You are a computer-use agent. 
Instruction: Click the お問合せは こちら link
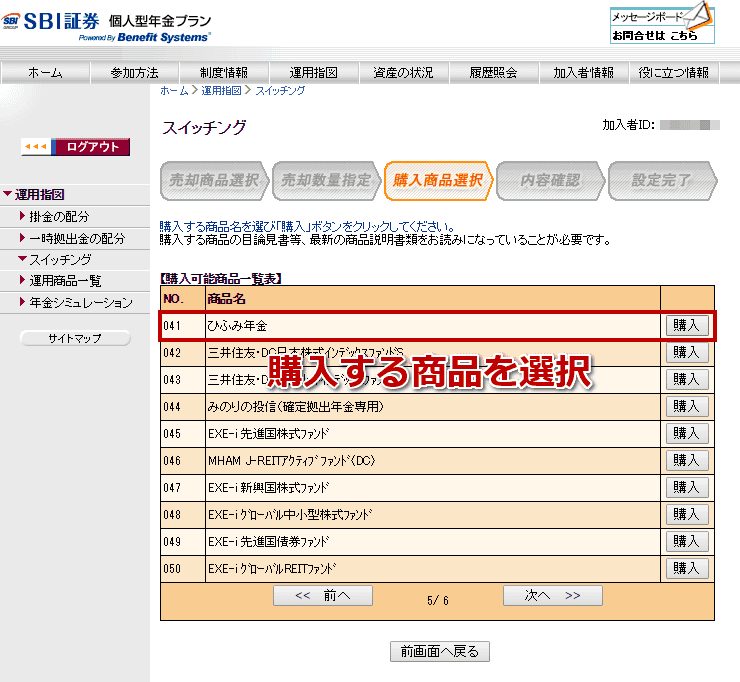655,35
